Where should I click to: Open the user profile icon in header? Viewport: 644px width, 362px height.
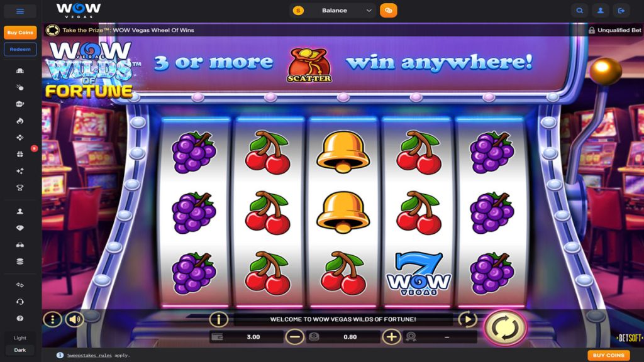601,11
